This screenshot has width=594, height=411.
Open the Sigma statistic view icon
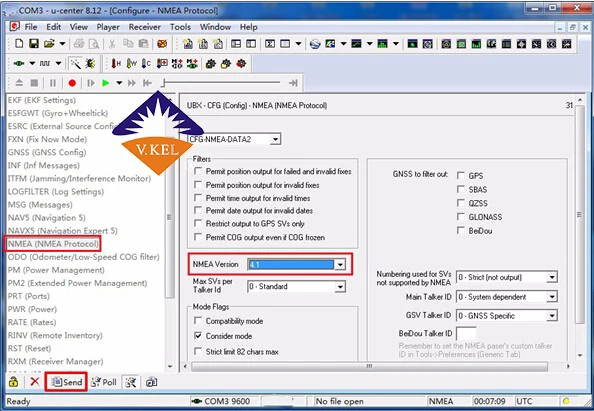coord(270,44)
